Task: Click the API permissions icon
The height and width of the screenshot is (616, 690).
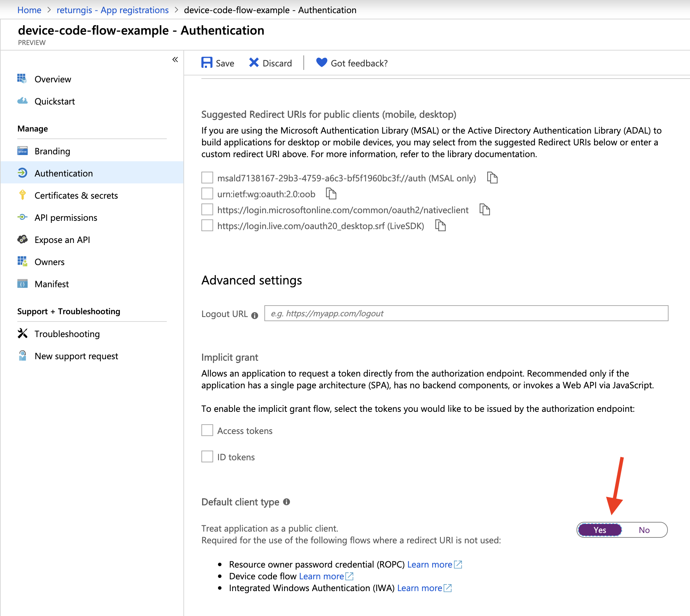Action: pos(22,217)
